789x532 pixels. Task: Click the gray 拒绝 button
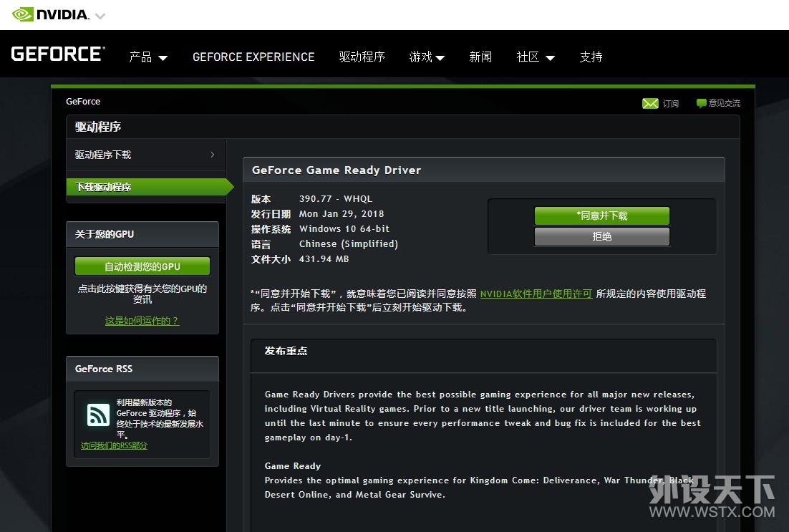click(x=602, y=236)
